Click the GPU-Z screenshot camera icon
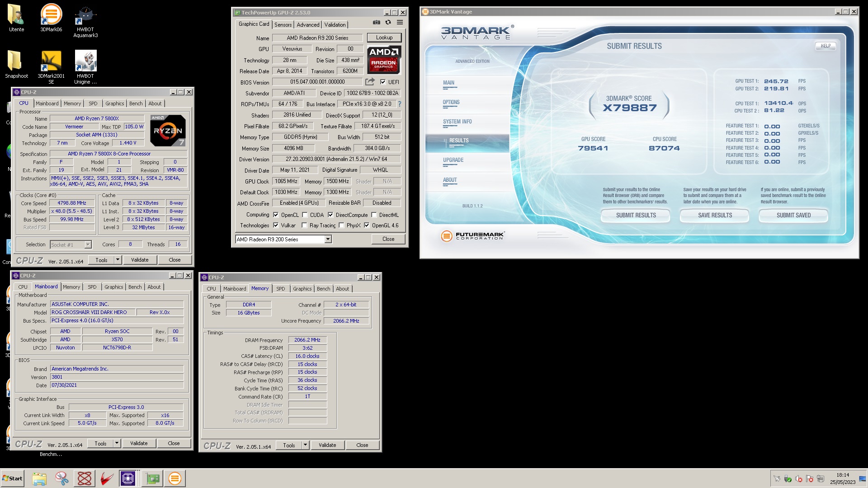The image size is (868, 488). point(376,22)
